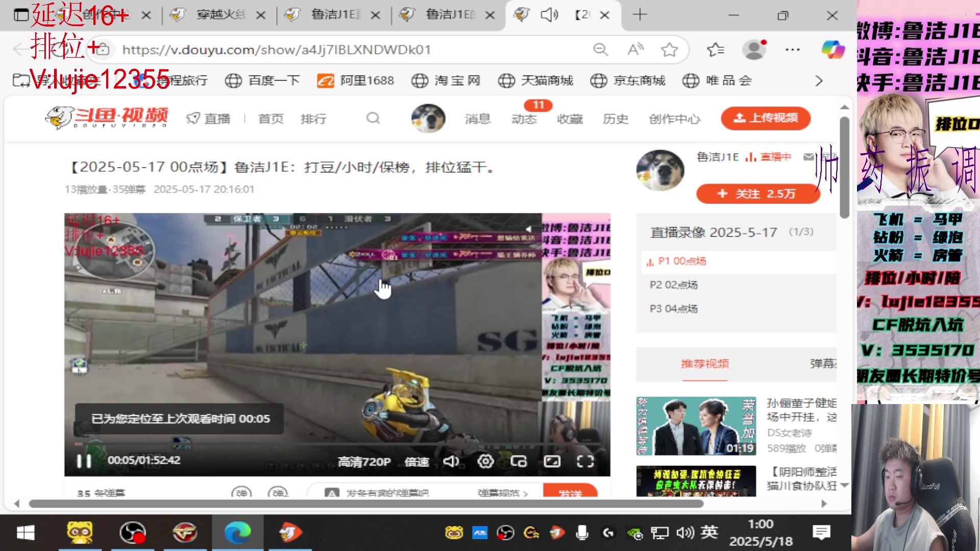Open 阿里1688 bookmark
980x551 pixels.
tap(355, 81)
